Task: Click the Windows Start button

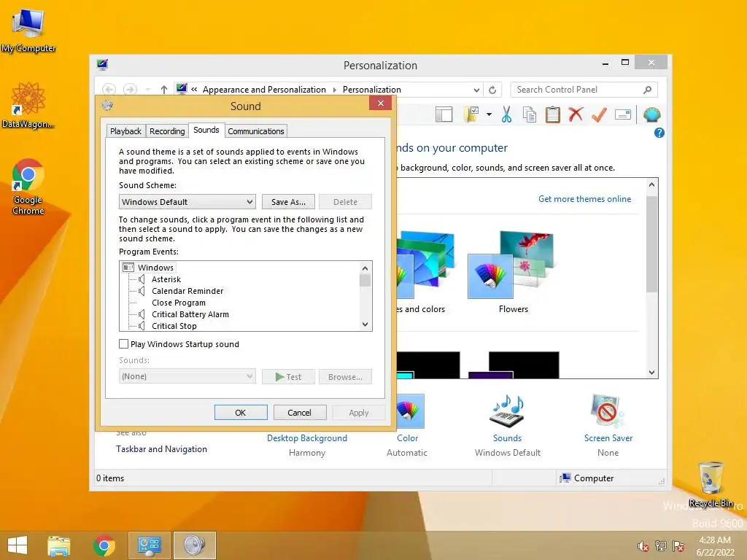Action: pyautogui.click(x=18, y=545)
